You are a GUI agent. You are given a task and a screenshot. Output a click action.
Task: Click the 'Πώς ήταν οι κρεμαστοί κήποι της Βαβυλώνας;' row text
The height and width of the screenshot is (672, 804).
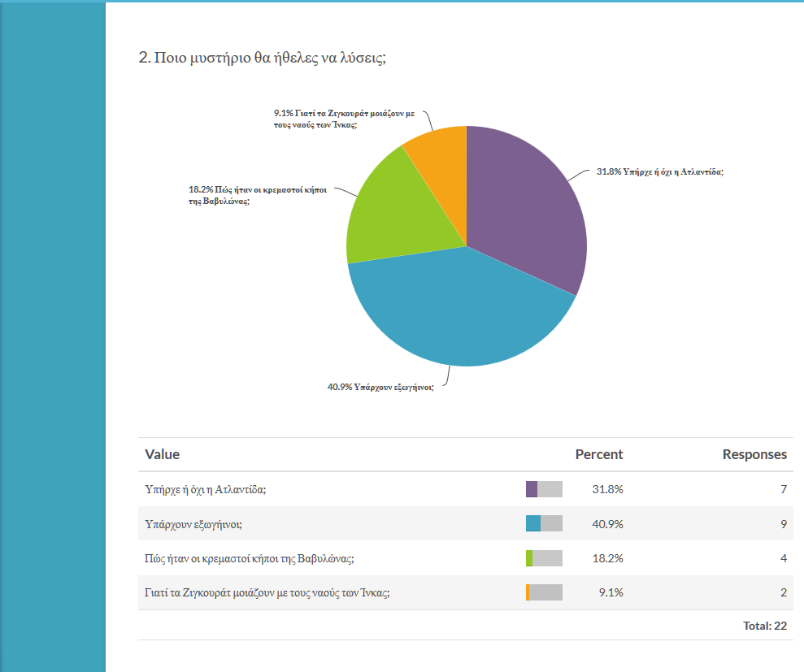click(x=250, y=558)
